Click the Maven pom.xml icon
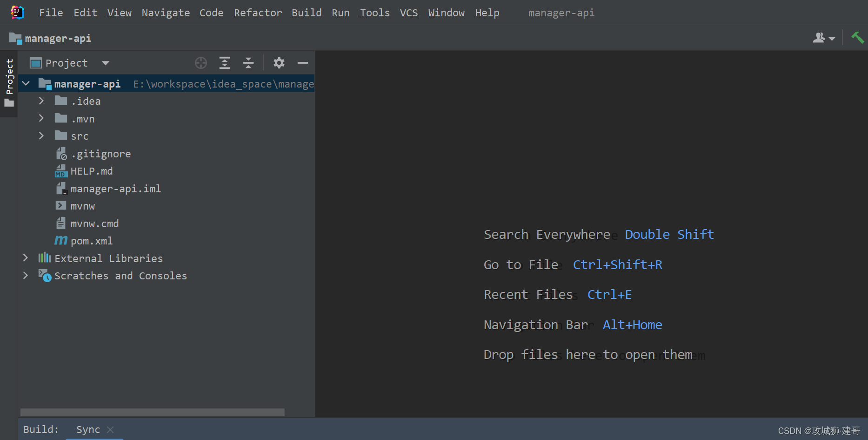Image resolution: width=868 pixels, height=440 pixels. (61, 241)
